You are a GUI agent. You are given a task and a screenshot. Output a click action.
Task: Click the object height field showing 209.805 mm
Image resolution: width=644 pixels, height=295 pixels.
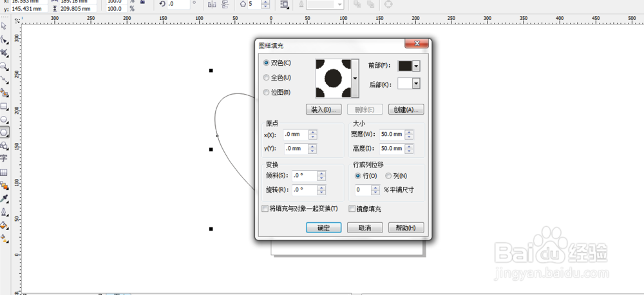click(x=78, y=8)
